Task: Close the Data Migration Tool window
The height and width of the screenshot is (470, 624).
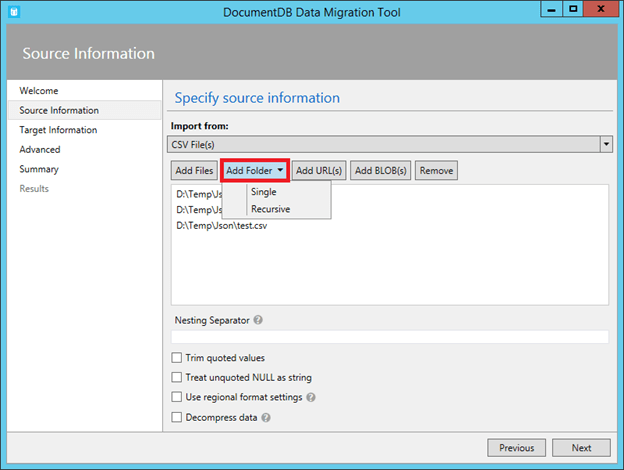Action: [600, 9]
